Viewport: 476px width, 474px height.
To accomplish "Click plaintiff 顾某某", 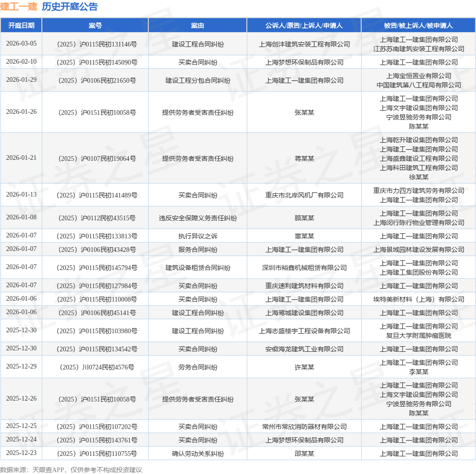I will 304,218.
